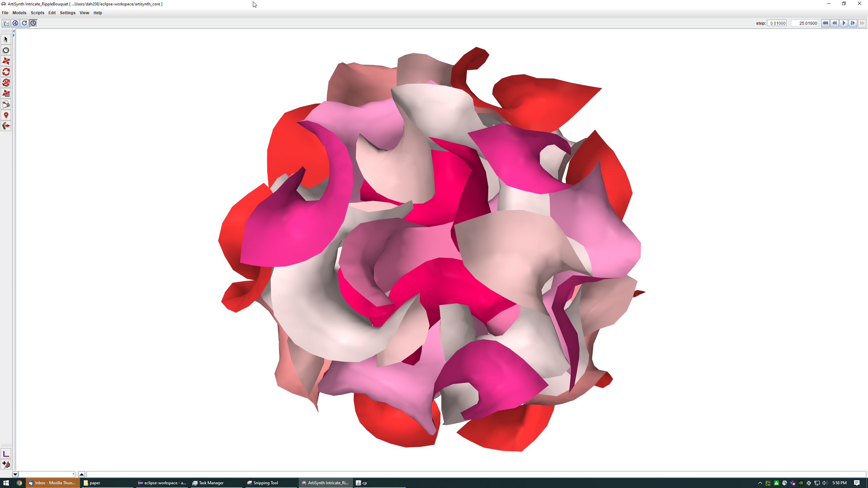Pick the combined translate-rotate transform tool
This screenshot has width=868, height=488.
(6, 83)
